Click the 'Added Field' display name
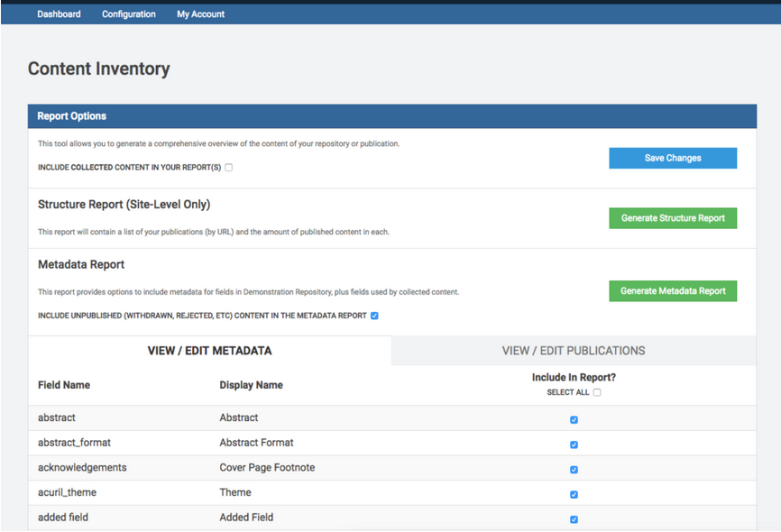This screenshot has height=532, width=781. (246, 517)
